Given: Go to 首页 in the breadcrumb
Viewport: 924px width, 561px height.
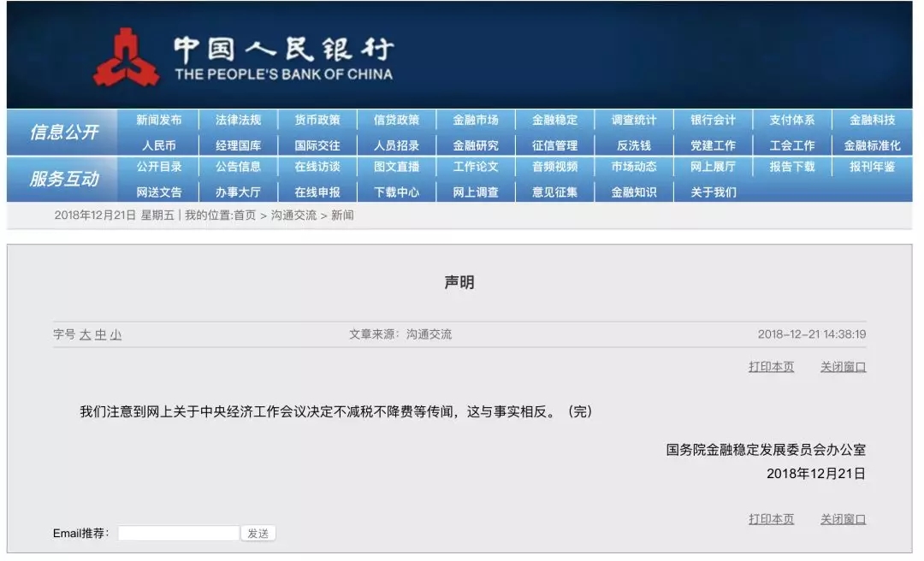Looking at the screenshot, I should tap(245, 216).
